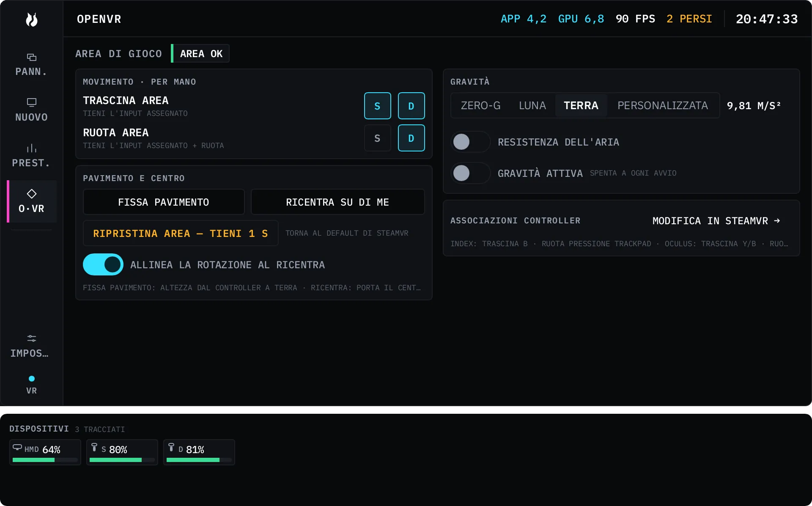Click the 3 TRACCIATI device count
Screen dimensions: 812x506
[100, 429]
